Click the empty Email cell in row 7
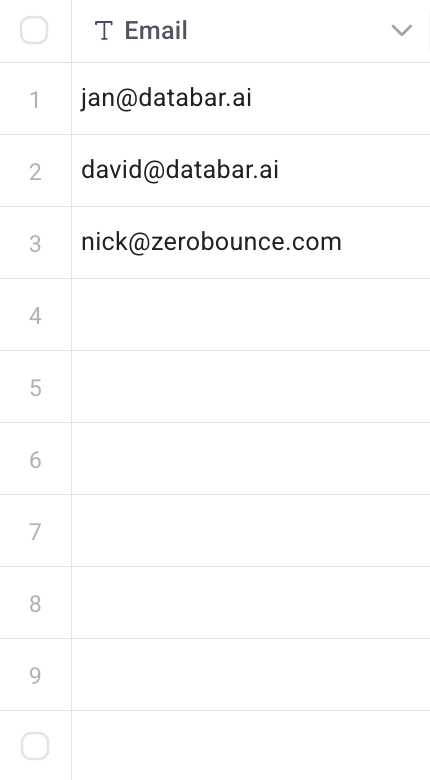 pos(250,530)
